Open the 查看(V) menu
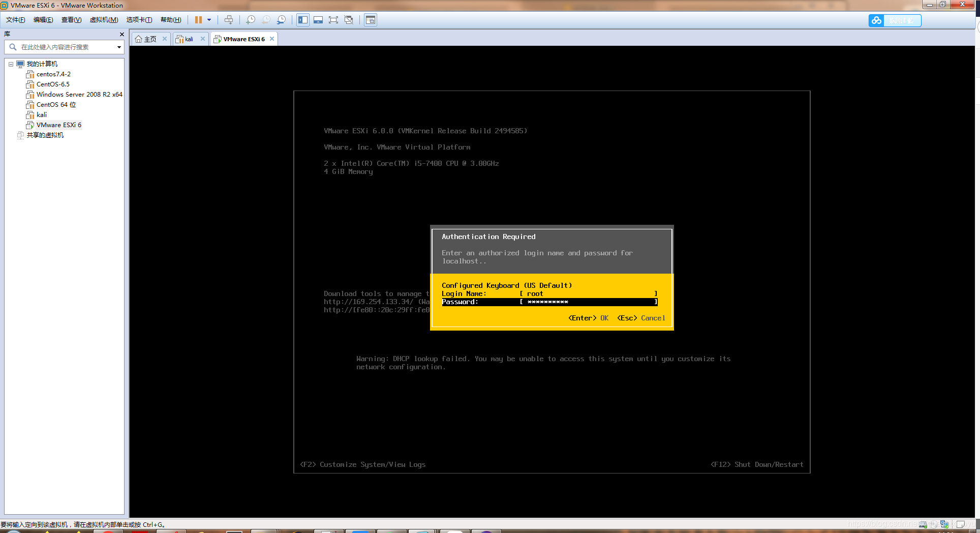The width and height of the screenshot is (980, 533). pos(71,20)
